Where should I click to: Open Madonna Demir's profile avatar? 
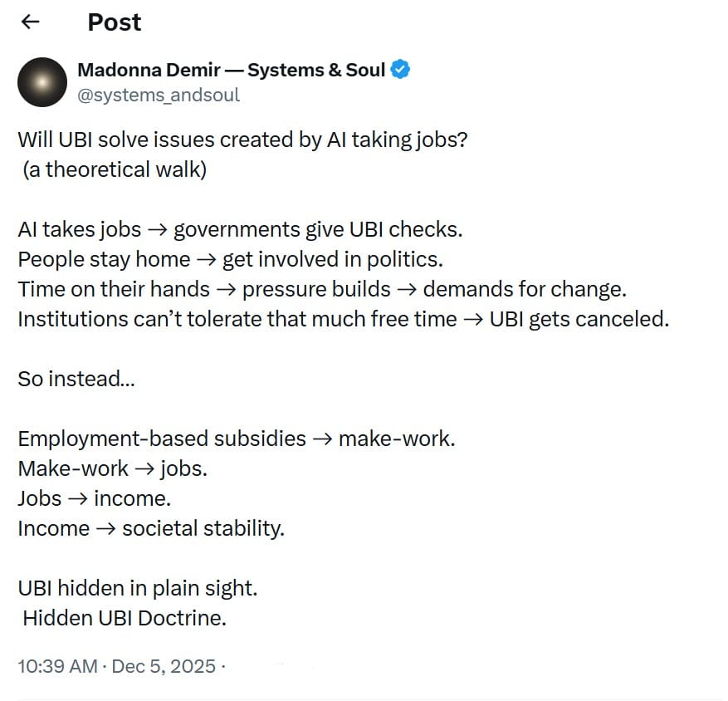42,82
